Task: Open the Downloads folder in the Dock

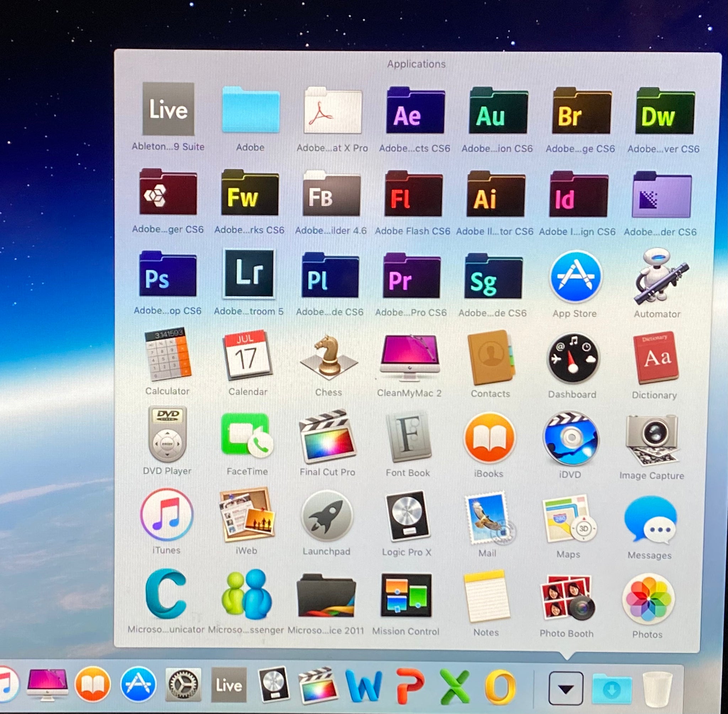Action: click(x=612, y=688)
